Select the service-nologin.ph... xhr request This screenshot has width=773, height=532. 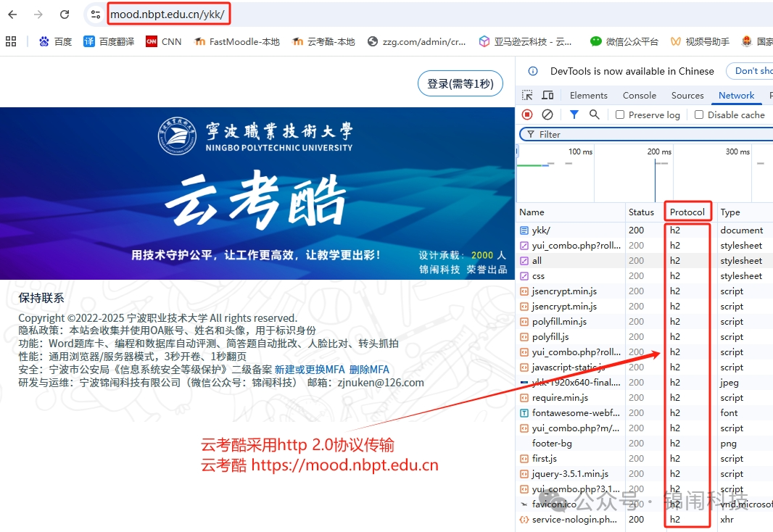(x=645, y=520)
